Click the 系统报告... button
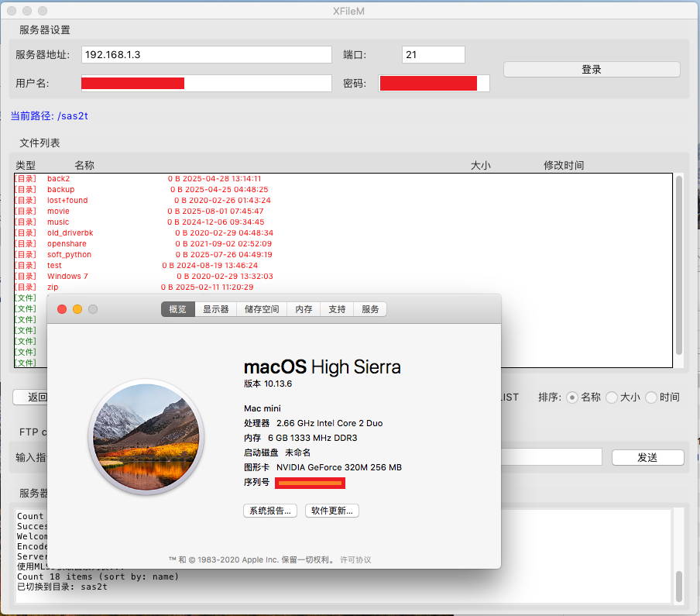 [x=270, y=511]
